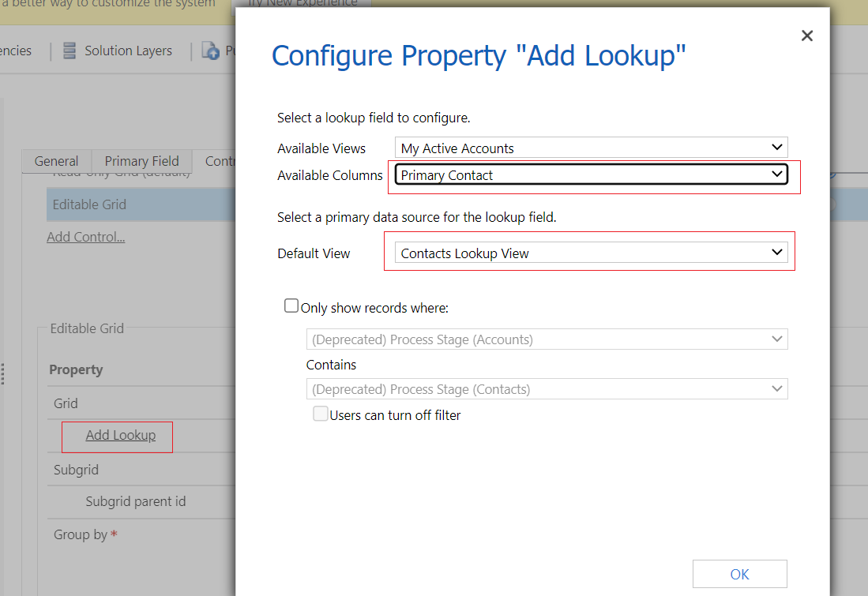Click the Solution Layers icon
Viewport: 868px width, 596px height.
[x=70, y=51]
